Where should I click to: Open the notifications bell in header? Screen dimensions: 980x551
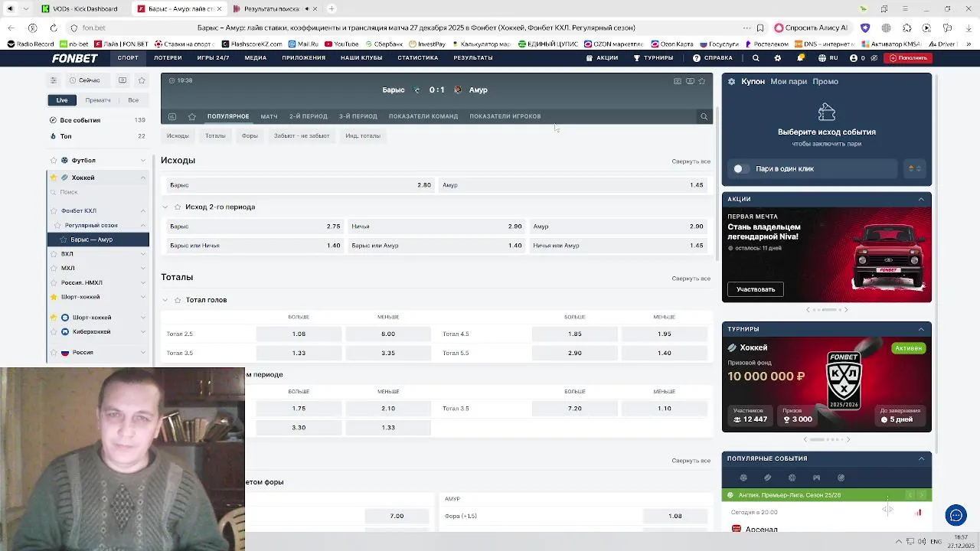801,58
